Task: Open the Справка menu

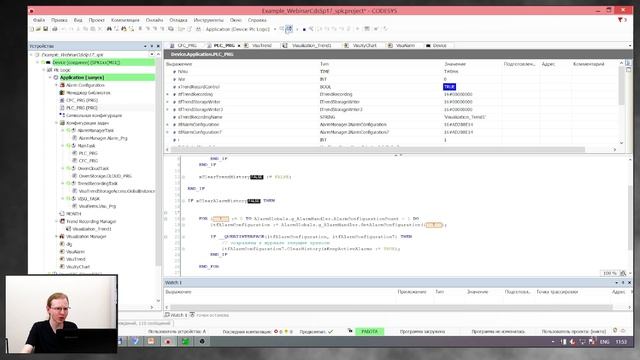Action: [257, 20]
